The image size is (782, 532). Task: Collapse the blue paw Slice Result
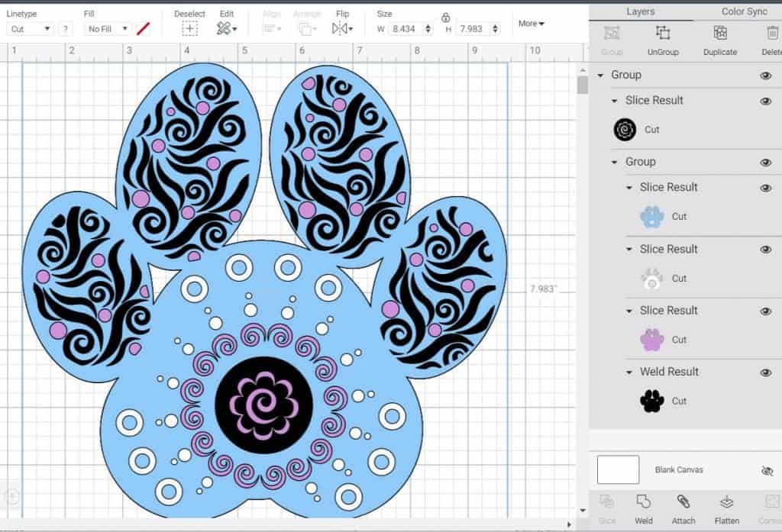[629, 188]
